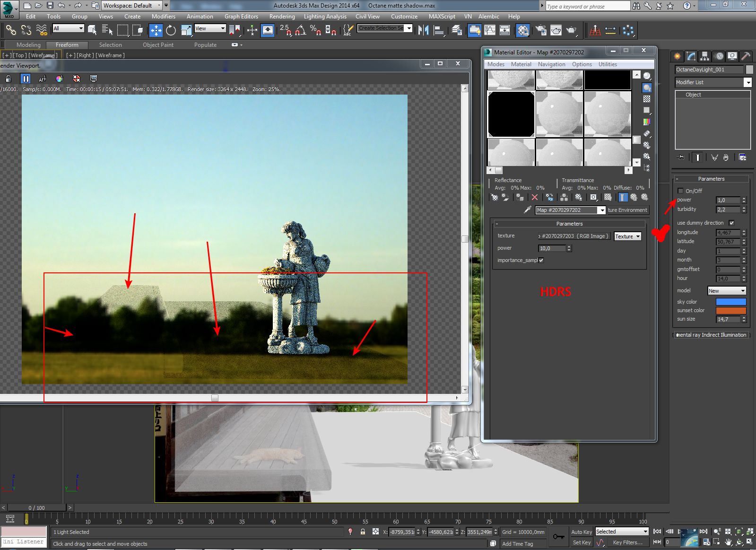756x550 pixels.
Task: Toggle pause button in render viewport
Action: 26,79
